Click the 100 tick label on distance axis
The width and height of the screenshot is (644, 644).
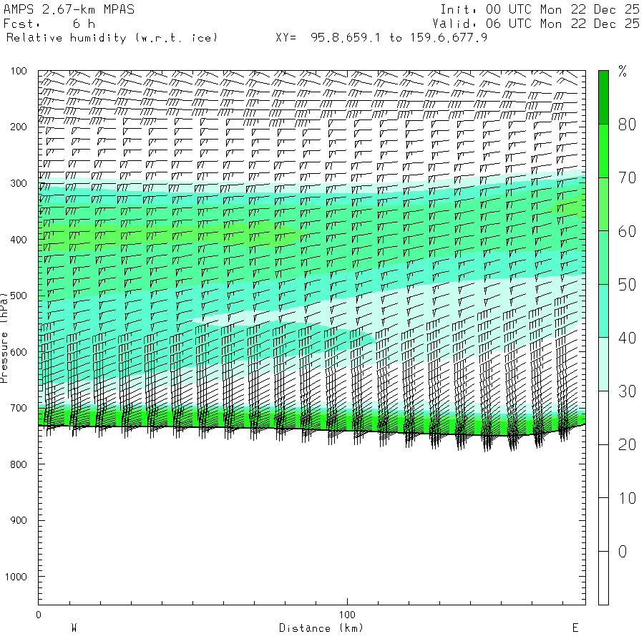pos(347,615)
